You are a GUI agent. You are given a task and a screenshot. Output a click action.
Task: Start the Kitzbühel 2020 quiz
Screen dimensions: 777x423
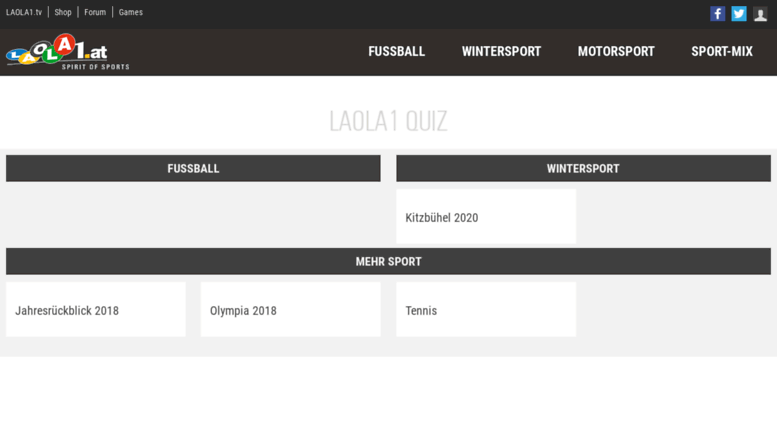pyautogui.click(x=486, y=216)
